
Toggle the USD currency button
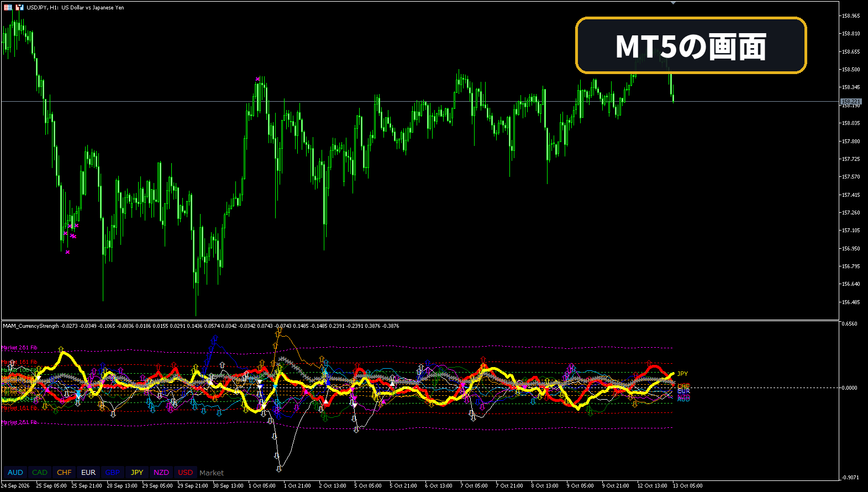tap(186, 473)
